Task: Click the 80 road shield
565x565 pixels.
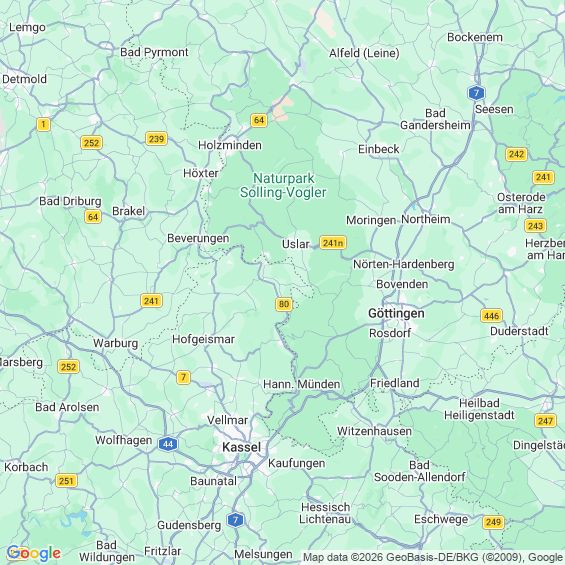Action: pyautogui.click(x=284, y=304)
